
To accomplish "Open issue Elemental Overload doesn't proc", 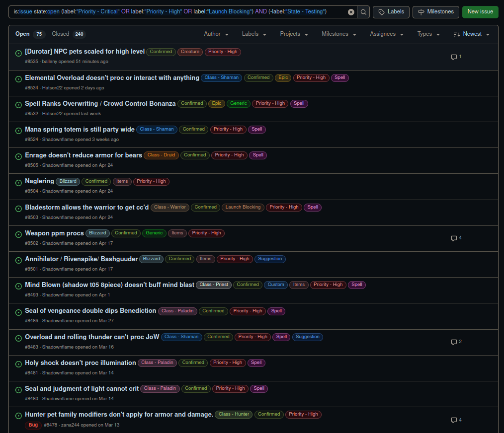I will point(112,78).
